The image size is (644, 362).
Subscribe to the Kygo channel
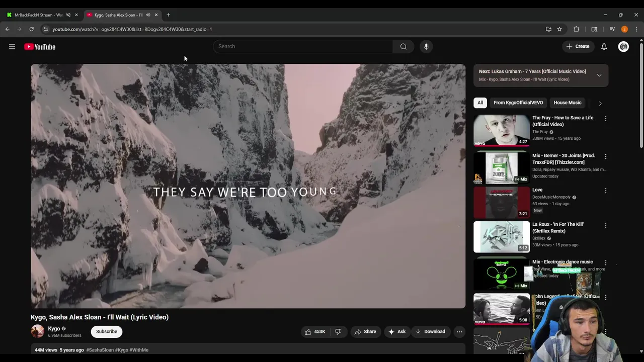(x=107, y=332)
